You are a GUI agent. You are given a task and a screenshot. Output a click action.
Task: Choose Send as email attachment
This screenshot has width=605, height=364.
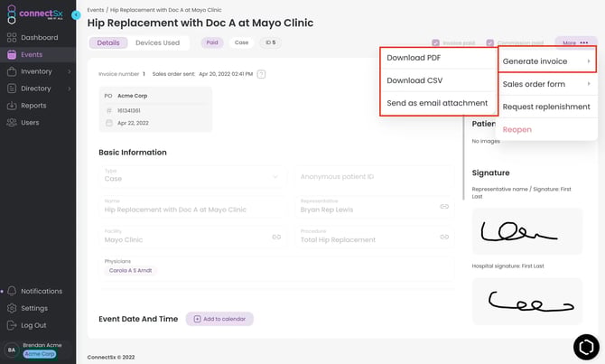[x=438, y=103]
